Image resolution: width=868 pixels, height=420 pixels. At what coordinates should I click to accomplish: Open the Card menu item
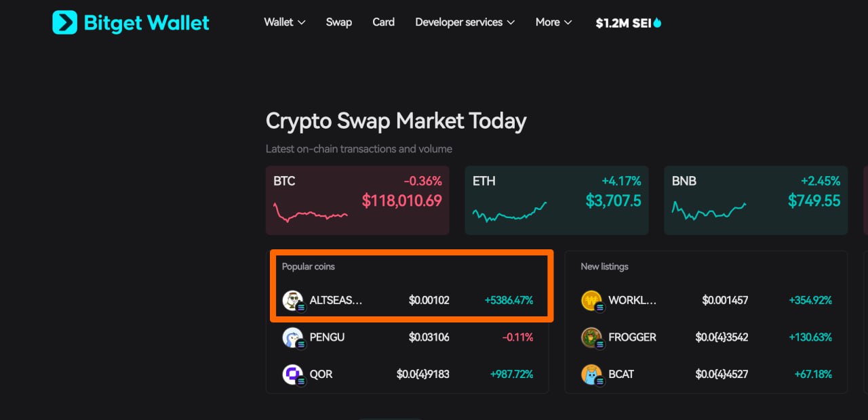coord(383,22)
